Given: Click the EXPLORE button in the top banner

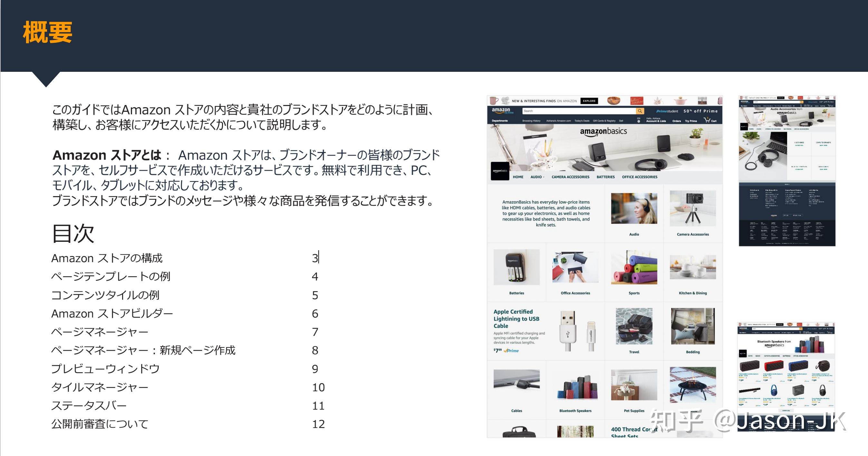Looking at the screenshot, I should tap(589, 101).
